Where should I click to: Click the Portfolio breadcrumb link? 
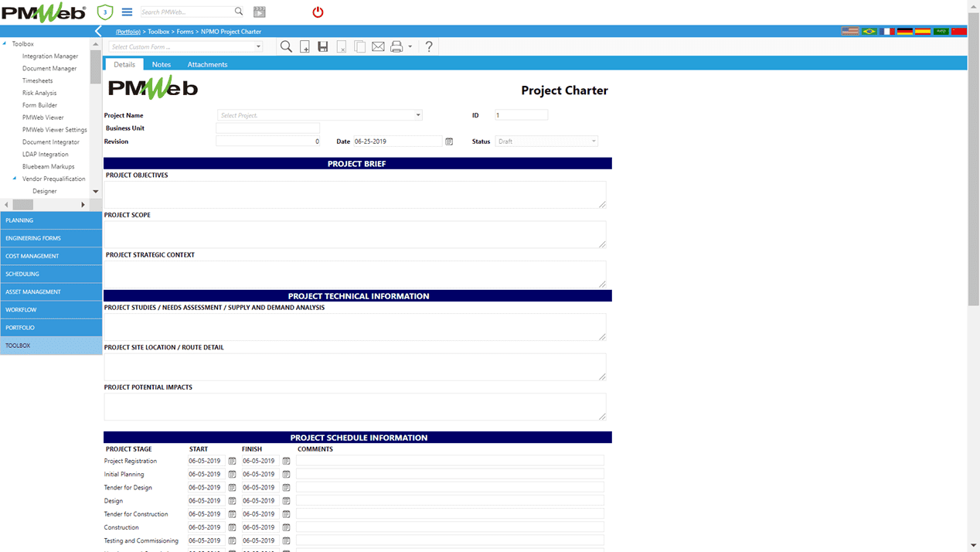128,32
